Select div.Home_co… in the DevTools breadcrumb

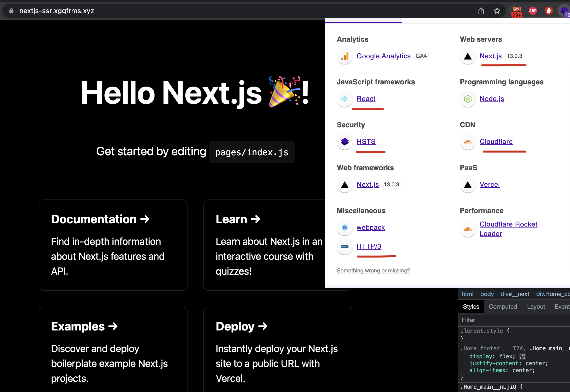553,294
